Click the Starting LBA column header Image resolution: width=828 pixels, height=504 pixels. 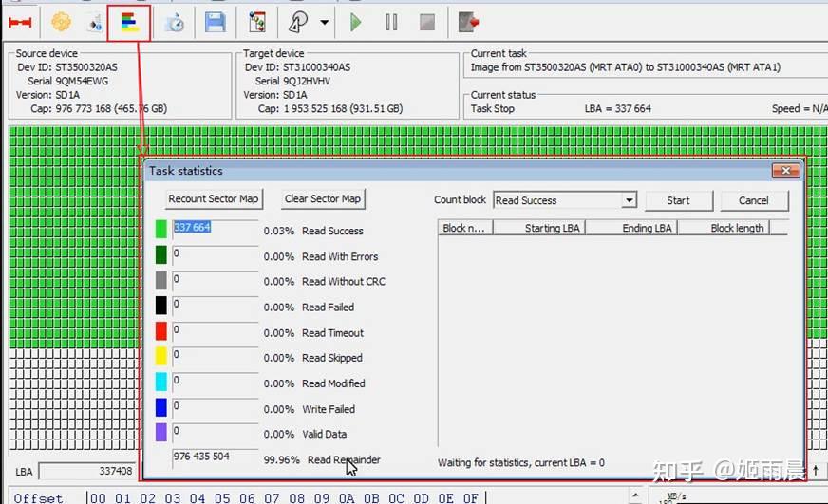[x=538, y=228]
